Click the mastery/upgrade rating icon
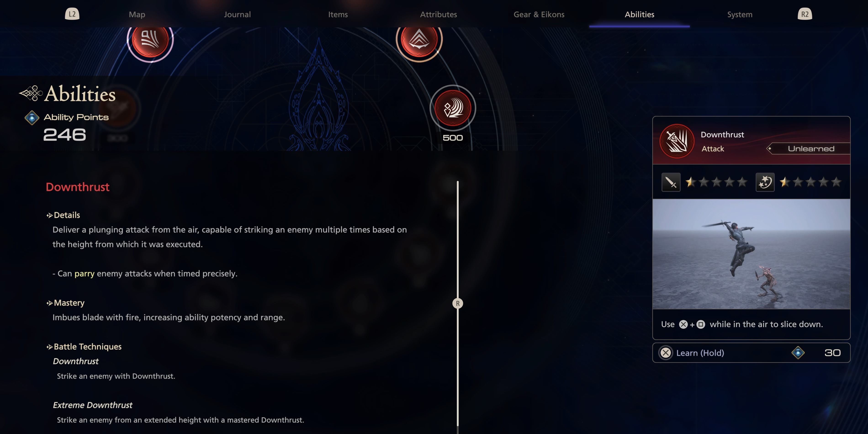This screenshot has width=868, height=434. click(x=765, y=182)
